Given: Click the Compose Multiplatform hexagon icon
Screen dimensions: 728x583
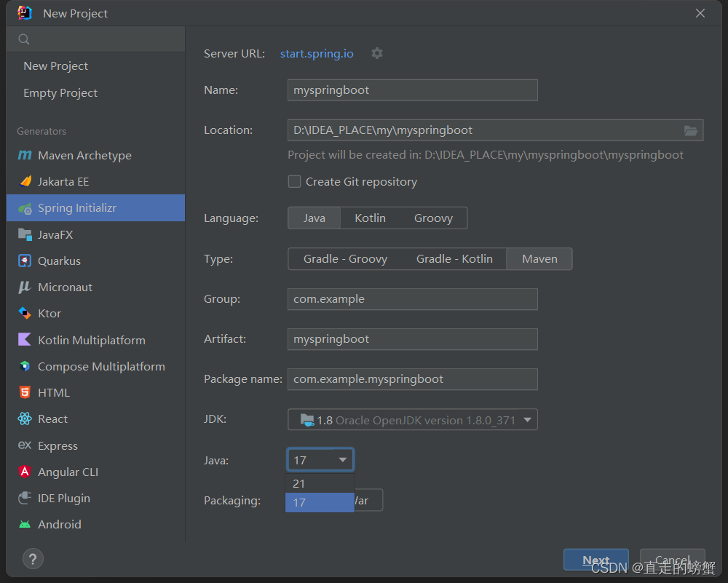Looking at the screenshot, I should (x=25, y=366).
